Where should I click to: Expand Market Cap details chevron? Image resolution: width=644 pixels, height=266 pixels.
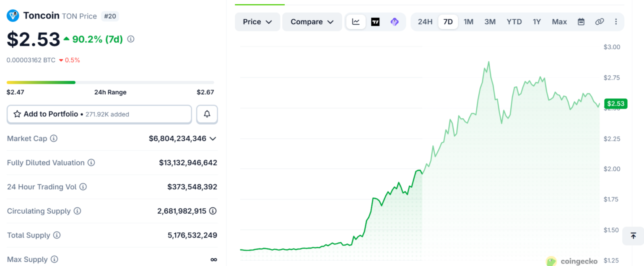213,139
